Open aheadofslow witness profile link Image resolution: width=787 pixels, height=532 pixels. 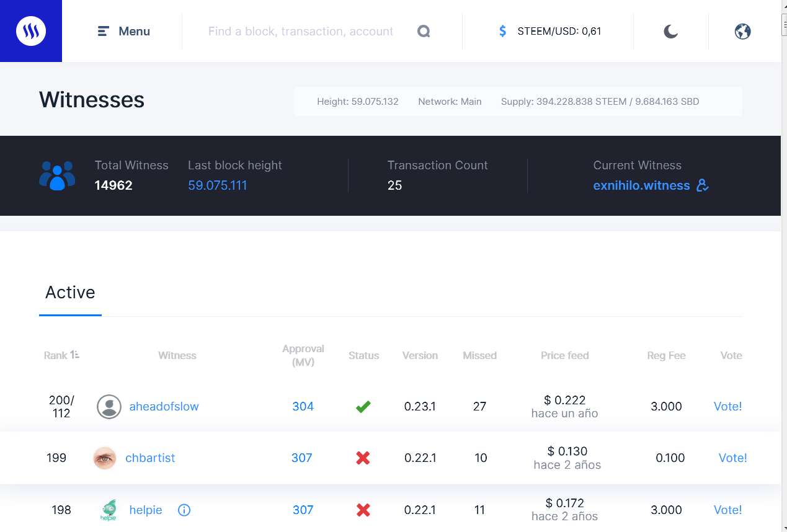(164, 407)
